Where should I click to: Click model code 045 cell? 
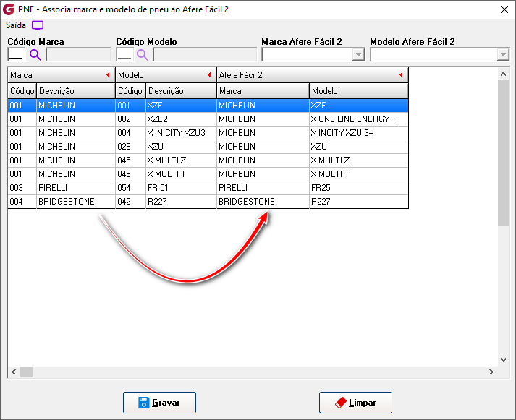130,160
